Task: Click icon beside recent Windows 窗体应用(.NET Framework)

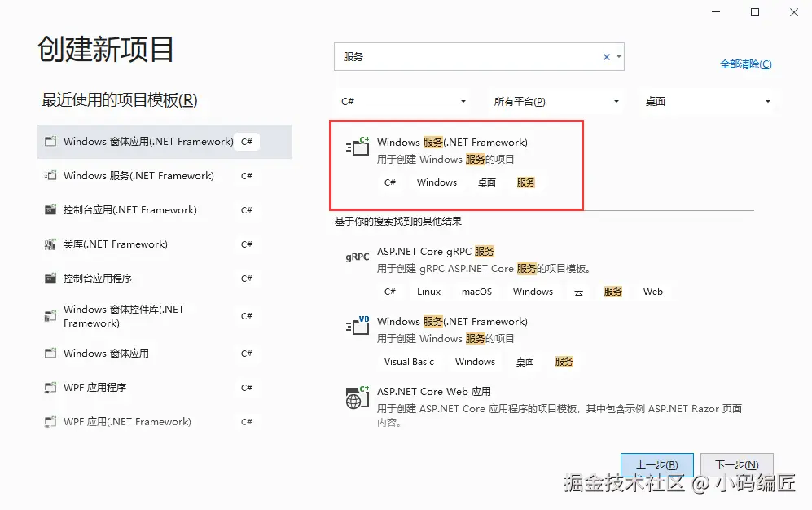Action: click(x=50, y=142)
